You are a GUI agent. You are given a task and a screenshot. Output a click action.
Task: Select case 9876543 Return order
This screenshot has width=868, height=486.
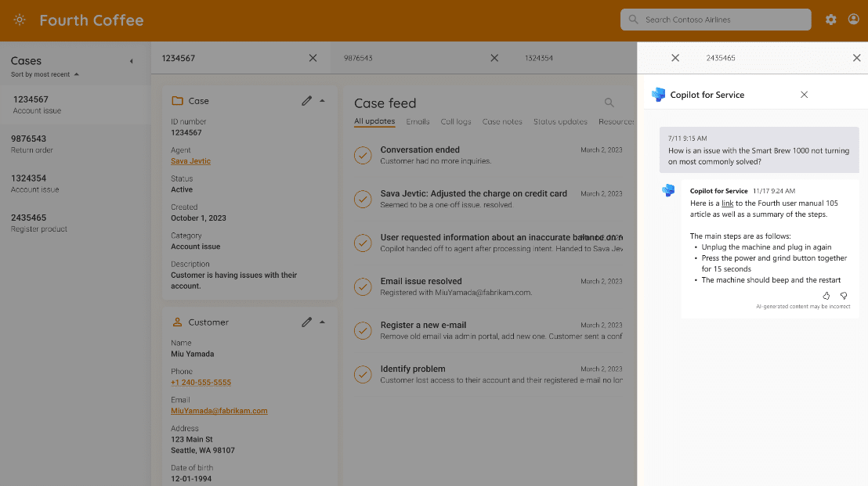coord(75,144)
